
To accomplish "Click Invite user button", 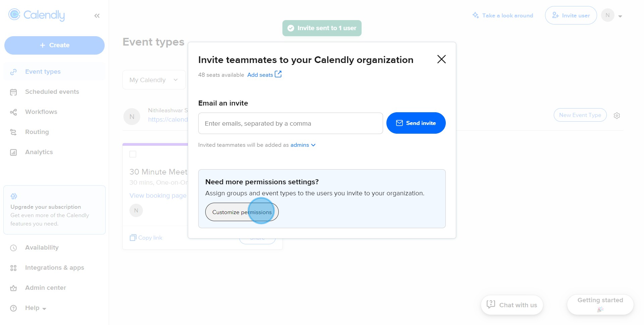I will click(571, 15).
